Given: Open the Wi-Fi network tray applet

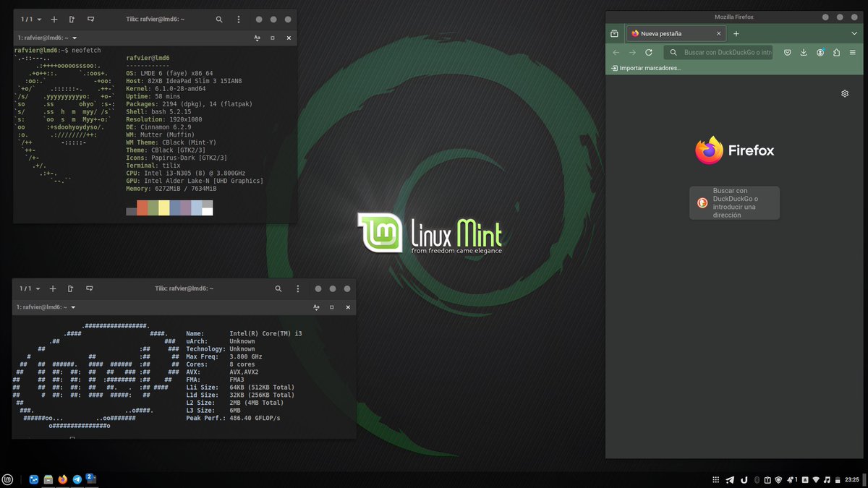Looking at the screenshot, I should [816, 480].
